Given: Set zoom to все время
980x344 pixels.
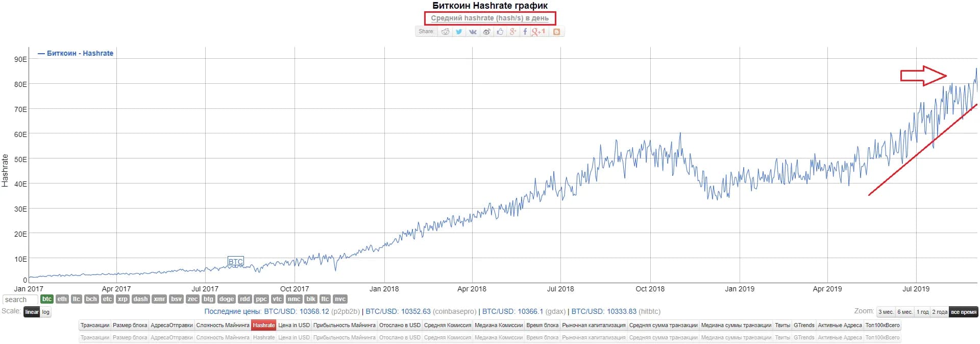Looking at the screenshot, I should point(964,312).
